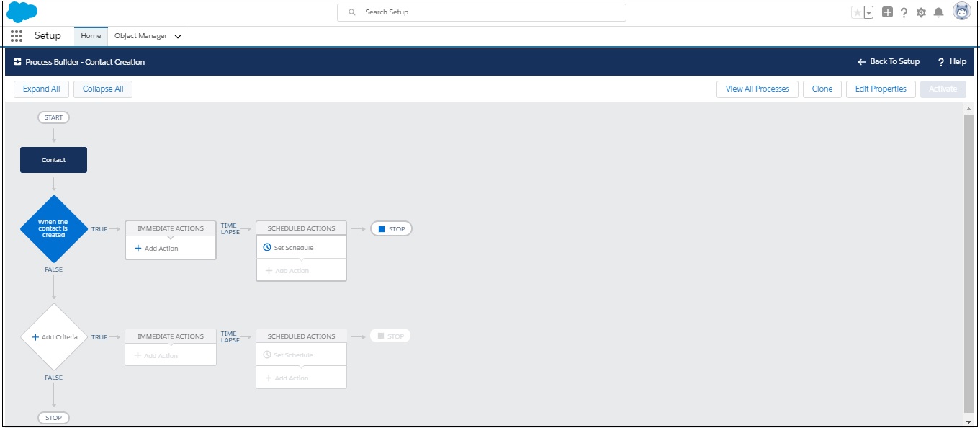The height and width of the screenshot is (428, 980).
Task: Click the TRUE label beside the first criteria
Action: [99, 229]
